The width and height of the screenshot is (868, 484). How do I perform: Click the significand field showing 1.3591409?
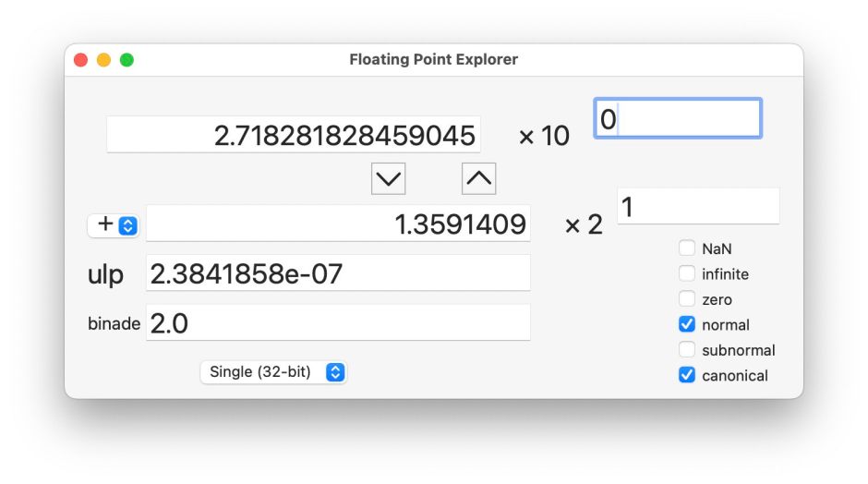point(338,224)
